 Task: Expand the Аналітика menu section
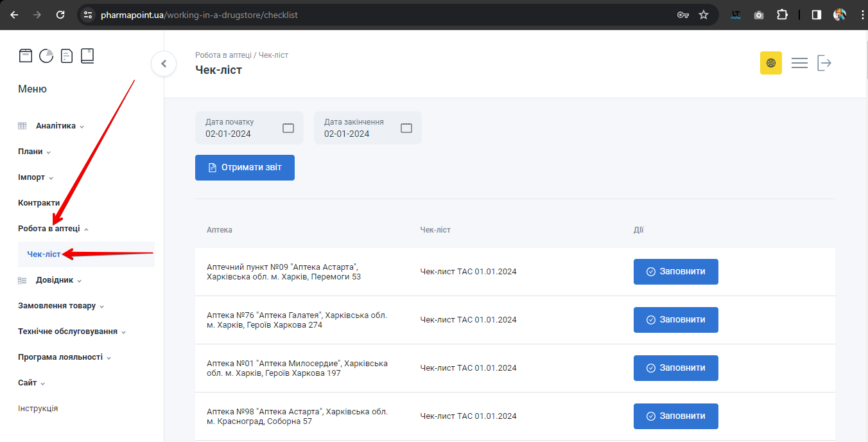(55, 126)
